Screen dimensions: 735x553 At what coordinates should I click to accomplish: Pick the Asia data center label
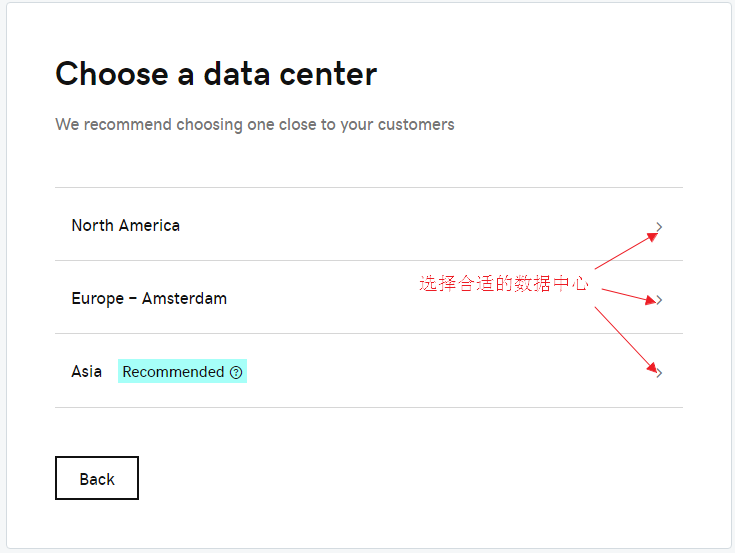pos(87,371)
